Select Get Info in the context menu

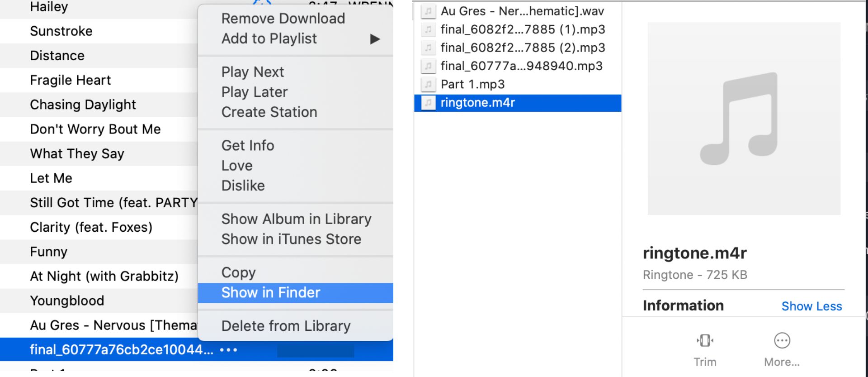(248, 145)
